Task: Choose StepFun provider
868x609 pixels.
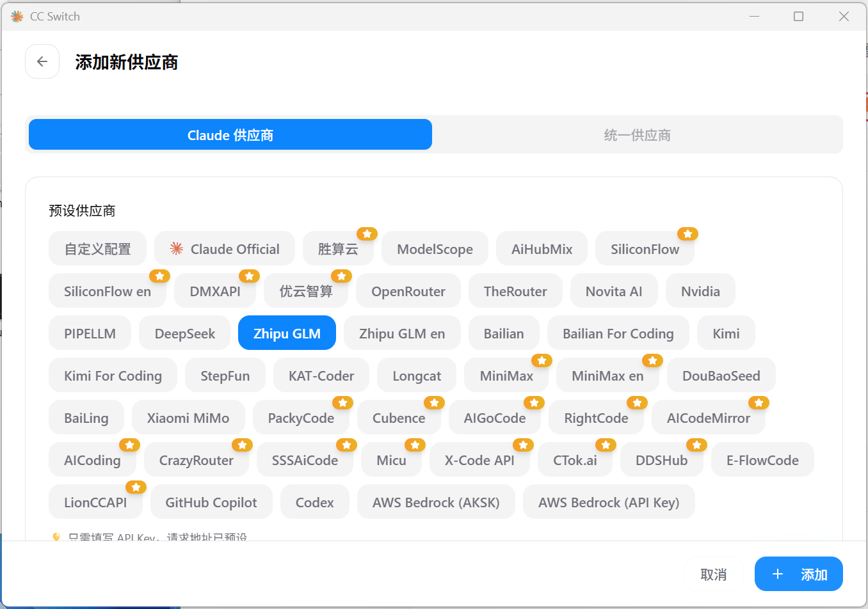Action: [225, 375]
